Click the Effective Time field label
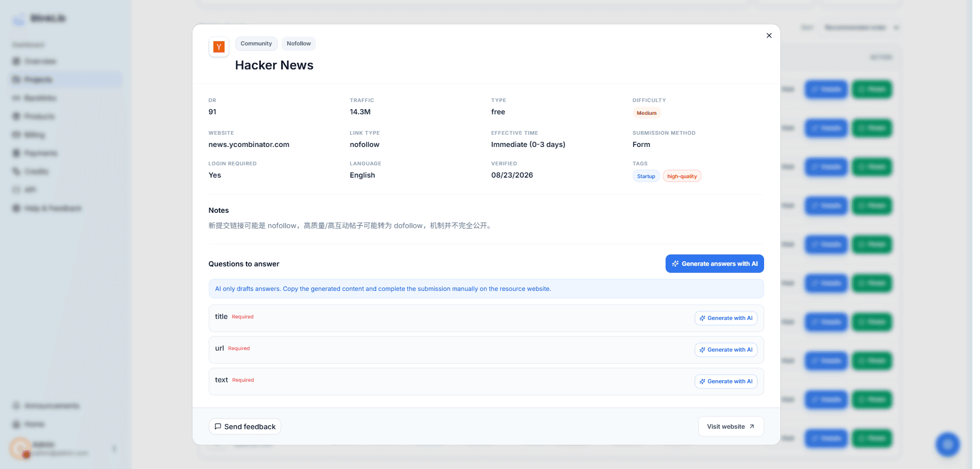This screenshot has width=980, height=469. (514, 133)
